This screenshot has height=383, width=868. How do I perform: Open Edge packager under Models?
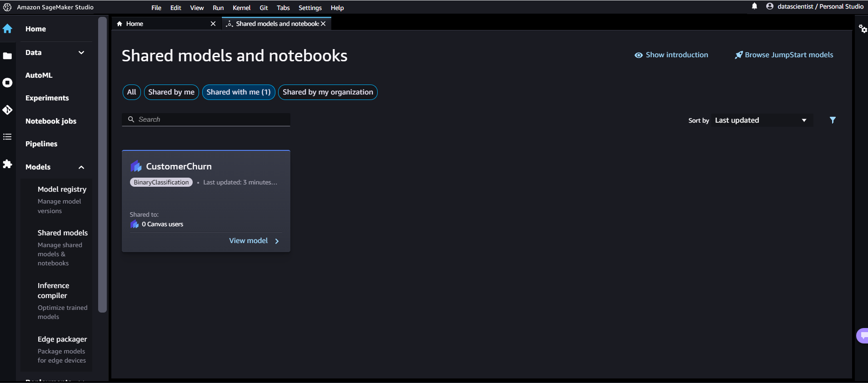tap(62, 339)
